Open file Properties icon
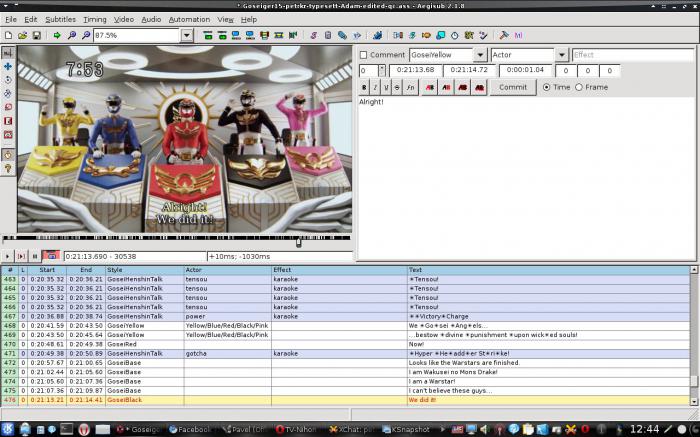The width and height of the screenshot is (700, 437). pos(328,35)
